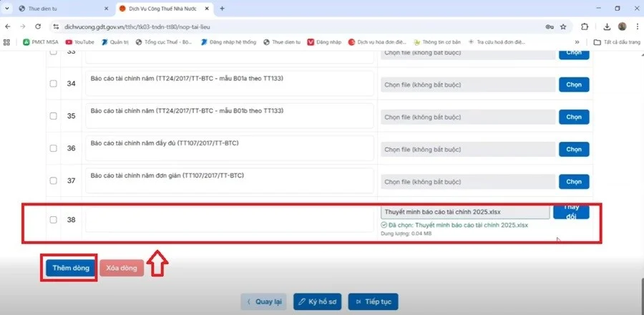
Task: Check the box for row 38
Action: tap(54, 220)
